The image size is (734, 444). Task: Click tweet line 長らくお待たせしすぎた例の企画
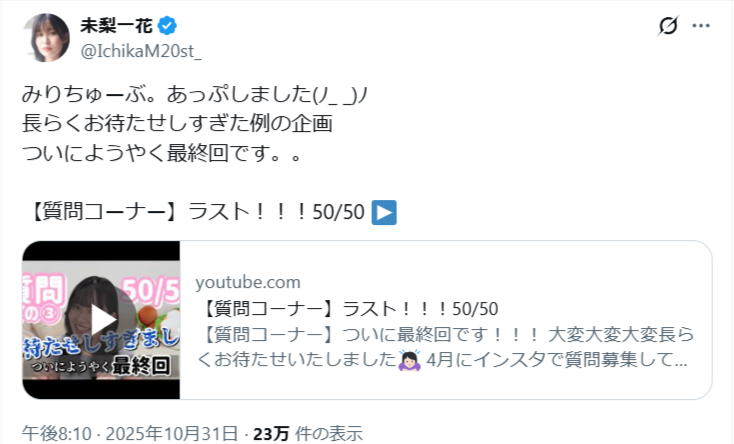click(x=177, y=124)
